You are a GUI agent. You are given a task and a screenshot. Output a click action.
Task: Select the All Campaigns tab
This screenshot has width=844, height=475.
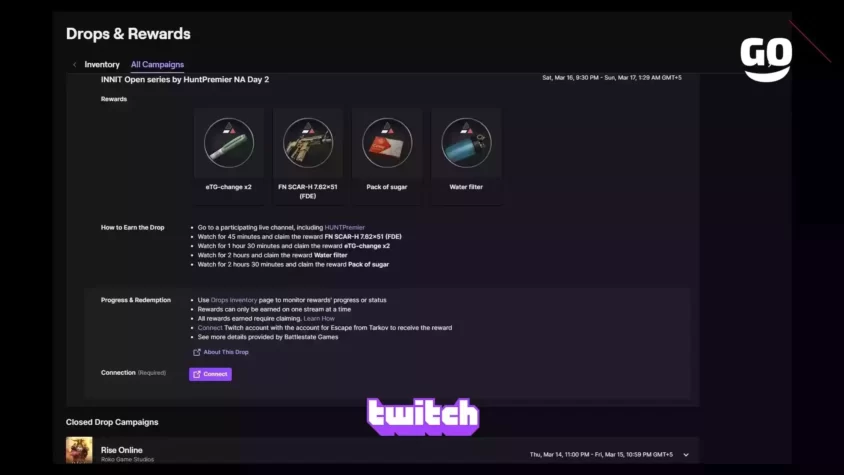[x=157, y=65]
